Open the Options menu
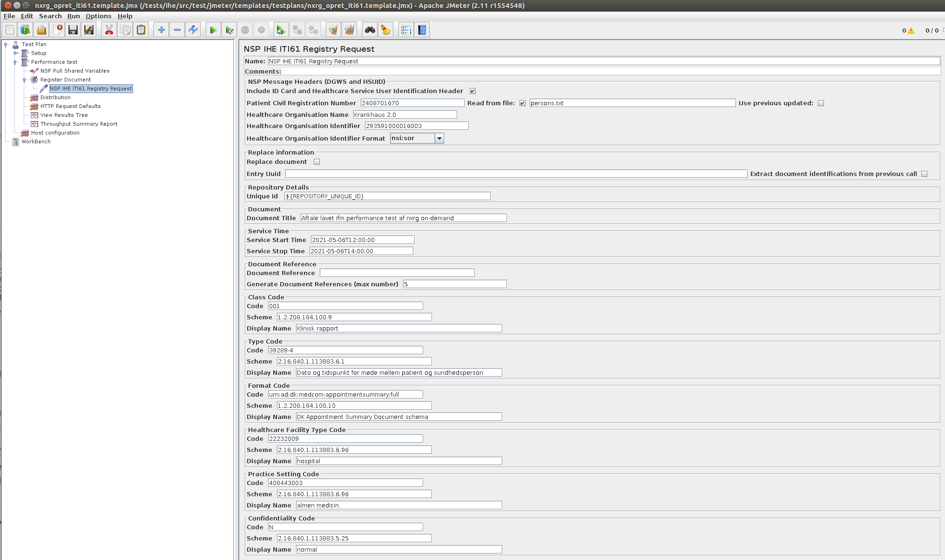 tap(98, 16)
